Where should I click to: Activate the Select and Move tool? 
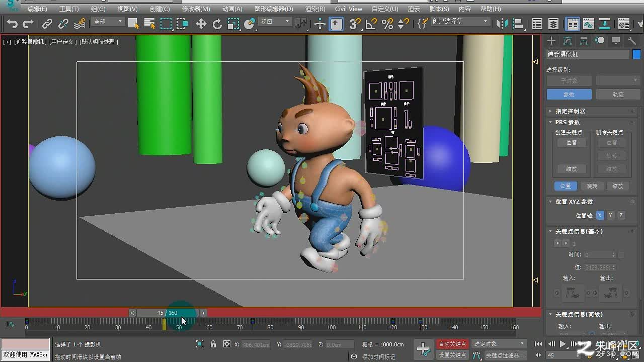pyautogui.click(x=201, y=24)
